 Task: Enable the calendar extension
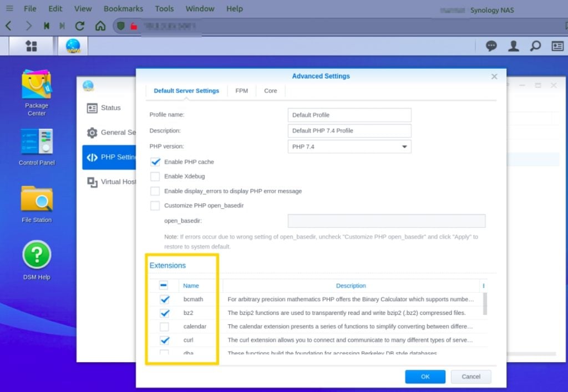[x=164, y=327]
